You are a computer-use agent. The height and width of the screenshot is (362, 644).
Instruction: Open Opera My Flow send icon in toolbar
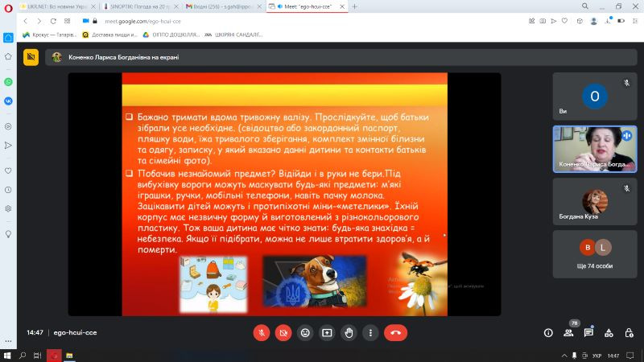click(x=554, y=21)
